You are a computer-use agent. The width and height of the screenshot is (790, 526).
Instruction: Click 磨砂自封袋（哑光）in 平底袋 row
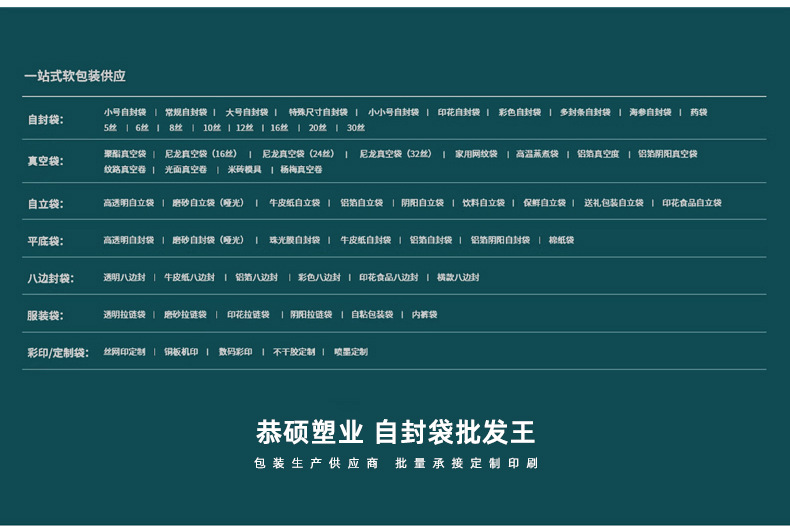click(x=208, y=240)
